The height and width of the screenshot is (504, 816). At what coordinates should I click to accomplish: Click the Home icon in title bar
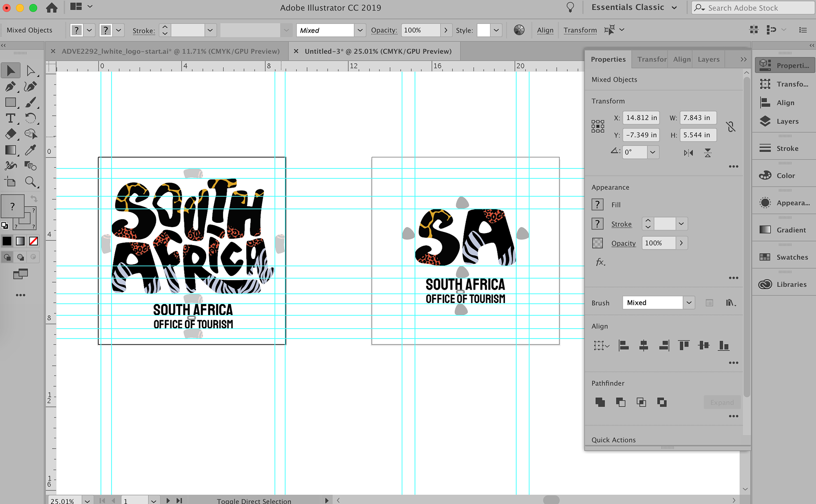point(52,8)
